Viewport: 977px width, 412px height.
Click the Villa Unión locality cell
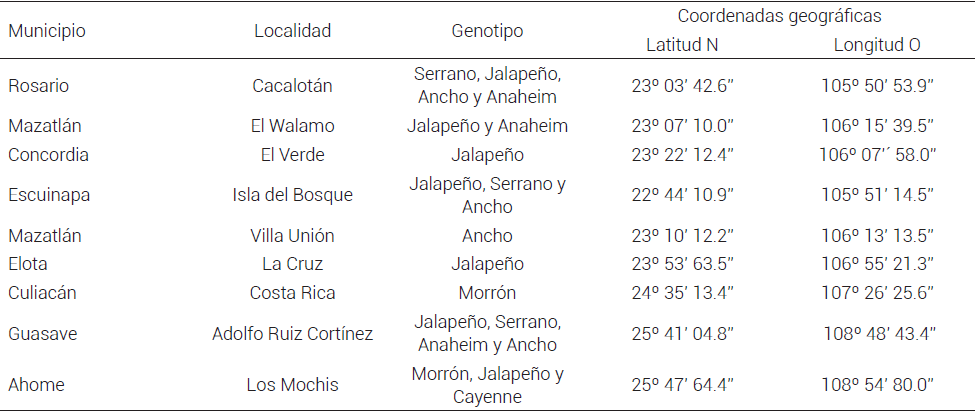292,236
